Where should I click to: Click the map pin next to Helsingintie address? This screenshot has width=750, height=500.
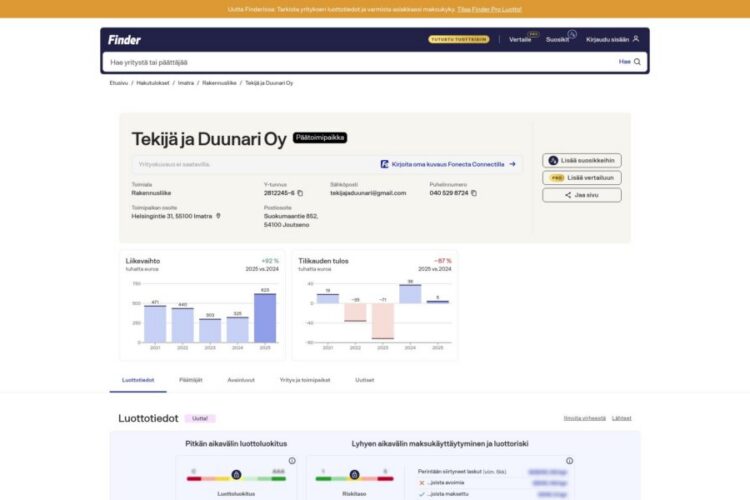(218, 215)
